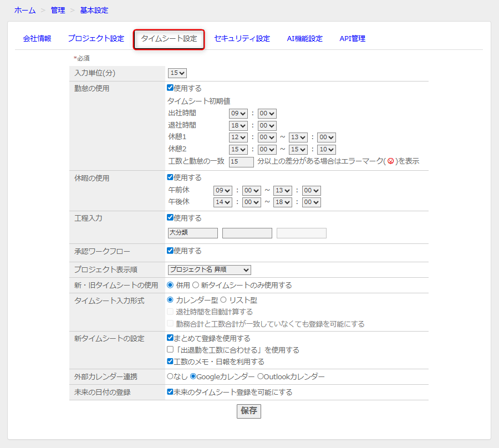The image size is (499, 448).
Task: Expand the 退社時間 minute dropdown
Action: point(267,126)
